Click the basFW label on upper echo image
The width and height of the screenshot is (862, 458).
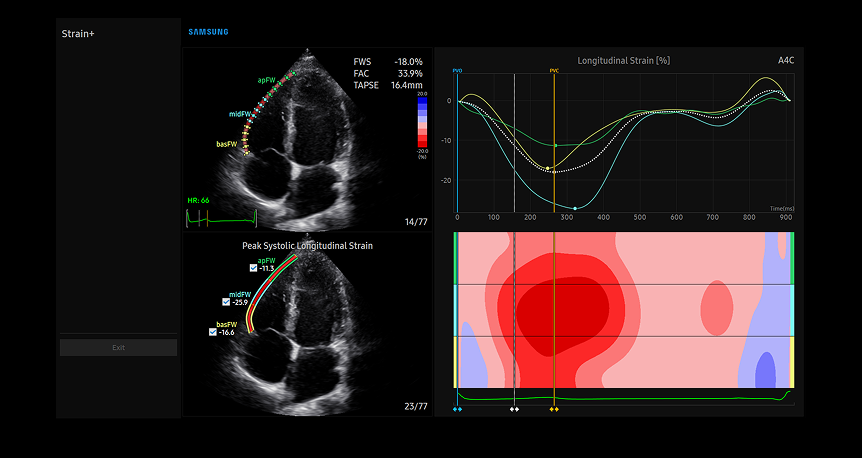click(227, 145)
